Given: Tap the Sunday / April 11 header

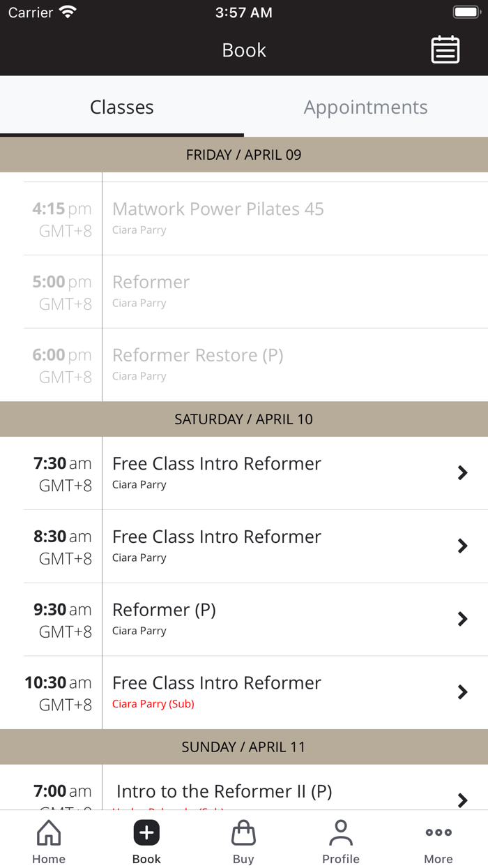Looking at the screenshot, I should click(x=244, y=747).
